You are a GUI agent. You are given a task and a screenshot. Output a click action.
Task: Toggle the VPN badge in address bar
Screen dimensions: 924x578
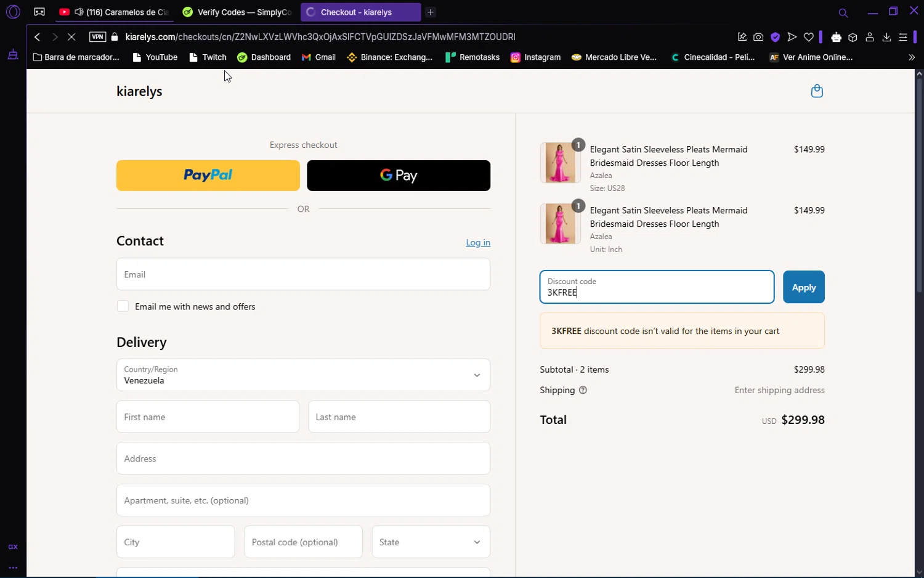97,37
